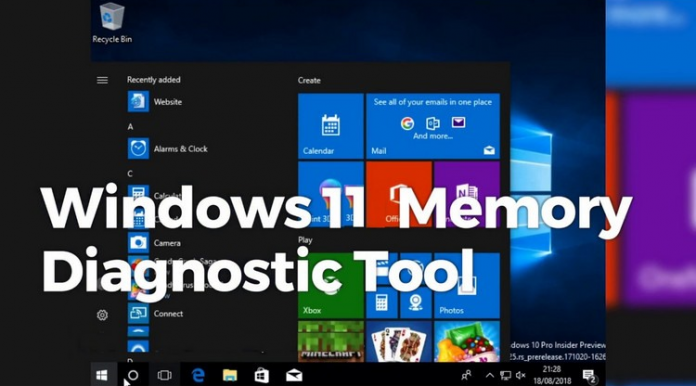Open Settings gear in Start menu
This screenshot has height=386, width=696.
pos(102,315)
